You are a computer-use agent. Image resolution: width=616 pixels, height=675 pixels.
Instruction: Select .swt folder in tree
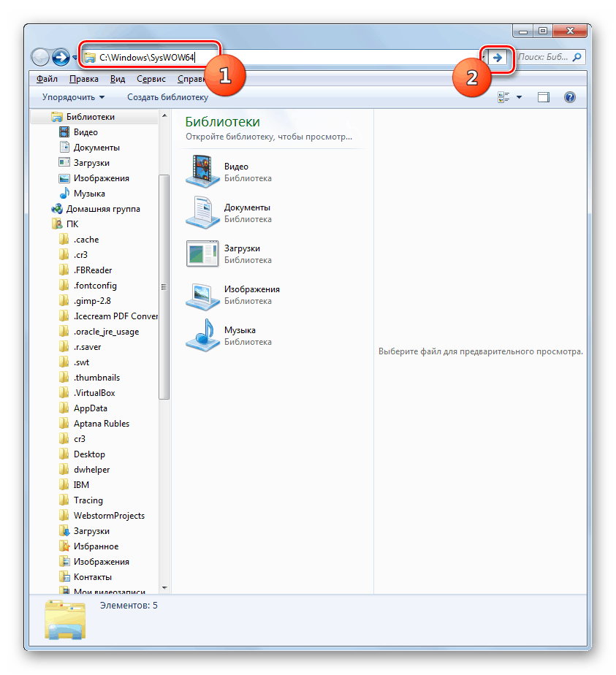(81, 362)
